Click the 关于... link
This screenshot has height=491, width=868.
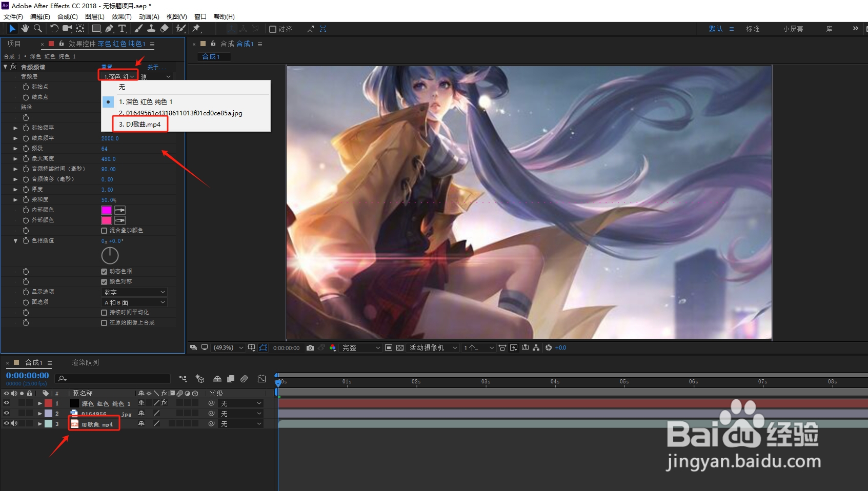coord(157,67)
